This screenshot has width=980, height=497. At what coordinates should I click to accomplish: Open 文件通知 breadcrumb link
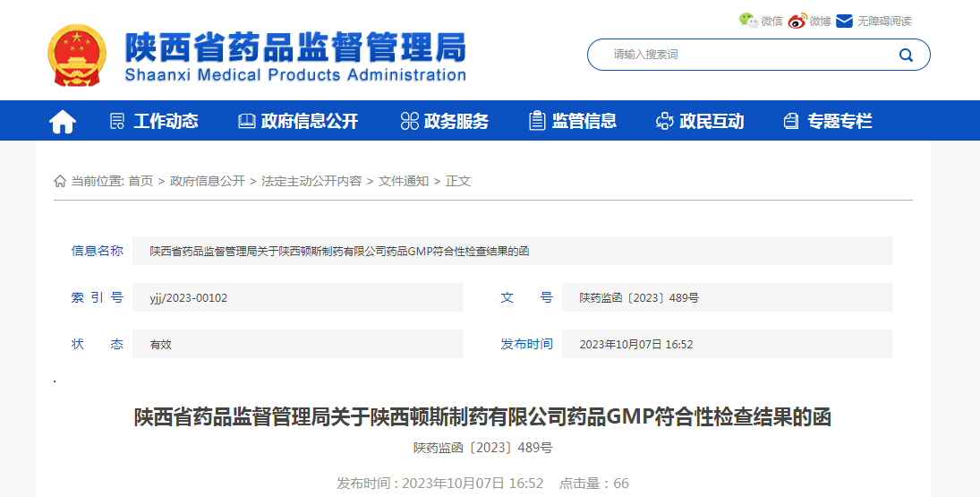[403, 181]
